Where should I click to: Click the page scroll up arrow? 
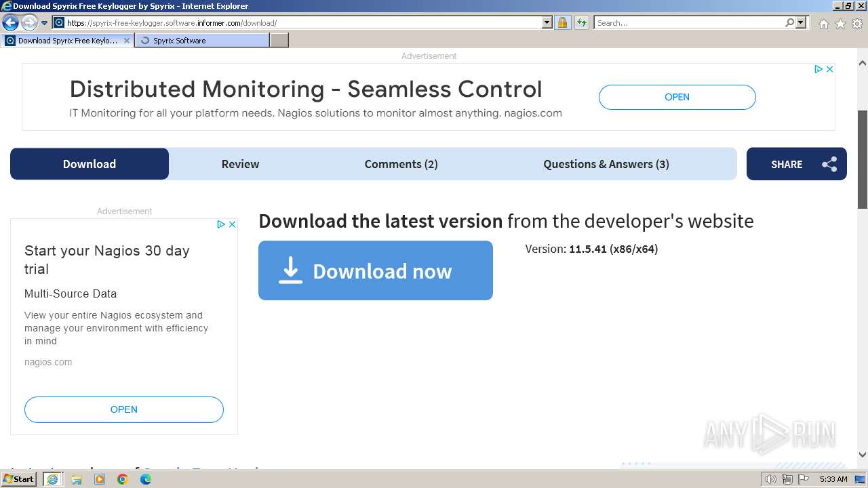[863, 63]
